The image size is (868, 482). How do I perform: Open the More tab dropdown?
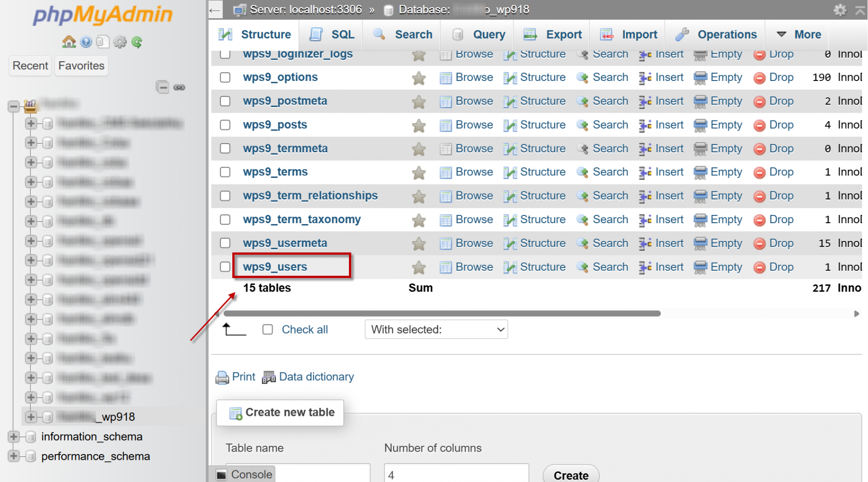(x=799, y=35)
